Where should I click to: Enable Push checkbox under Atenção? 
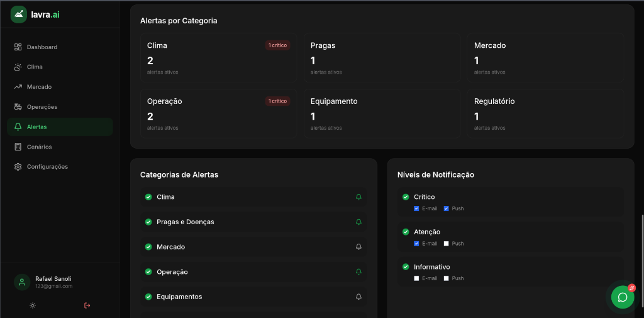point(447,244)
